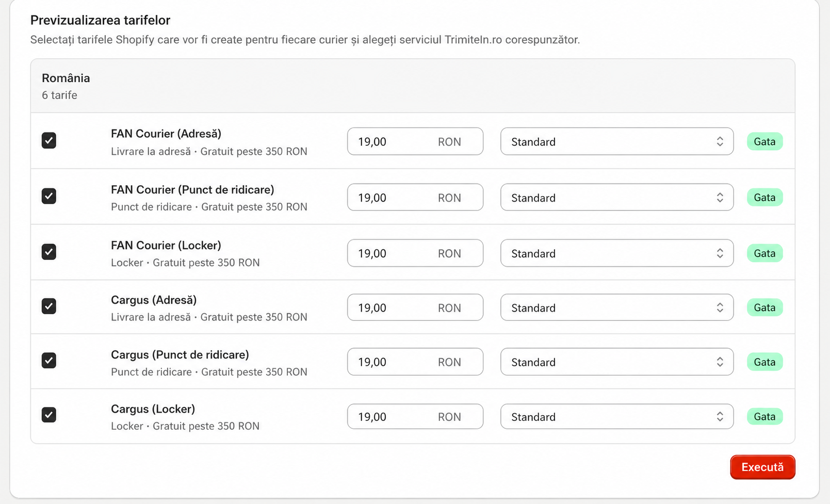Click the 'Cargus (Locker)' rate name
This screenshot has width=830, height=504.
click(x=153, y=409)
